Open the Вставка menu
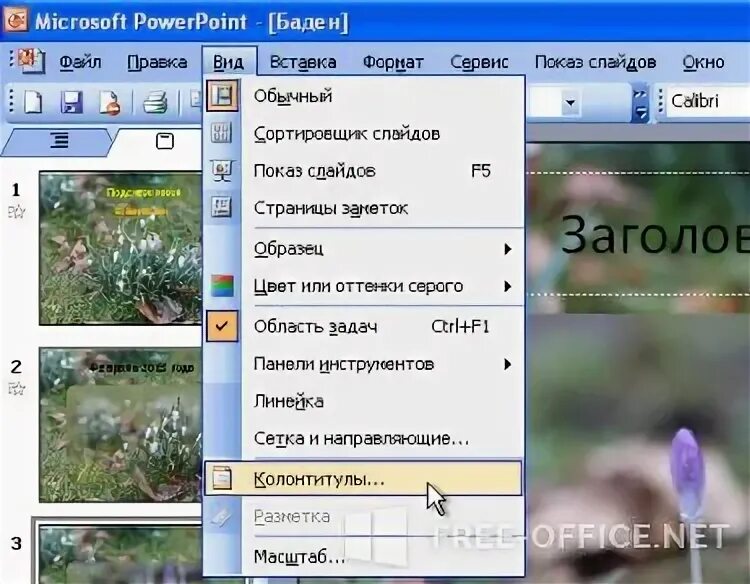The height and width of the screenshot is (584, 750). pos(303,62)
